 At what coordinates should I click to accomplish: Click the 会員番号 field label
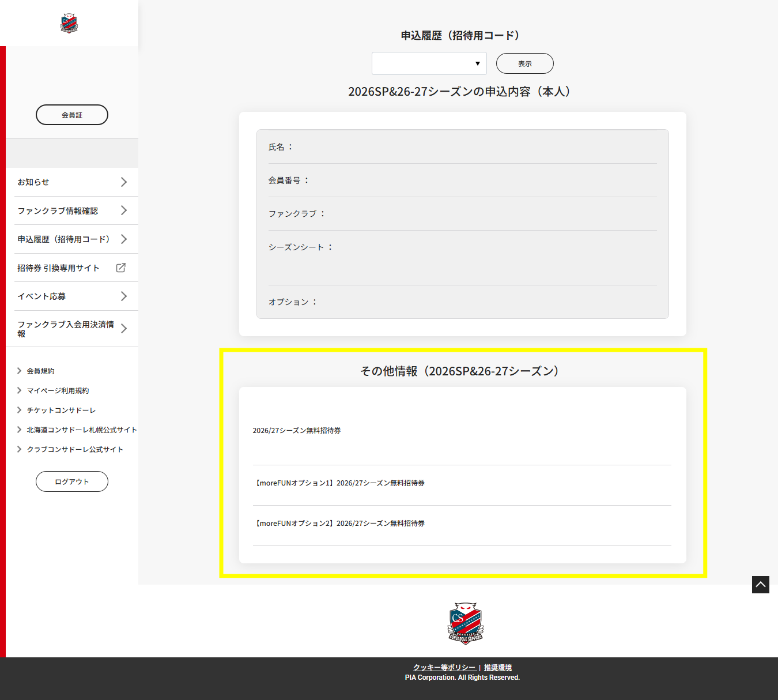[289, 180]
